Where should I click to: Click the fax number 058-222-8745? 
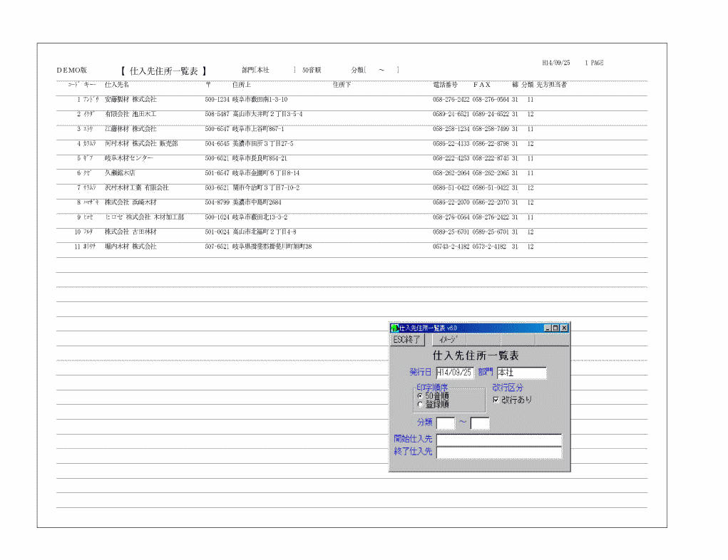[x=491, y=158]
